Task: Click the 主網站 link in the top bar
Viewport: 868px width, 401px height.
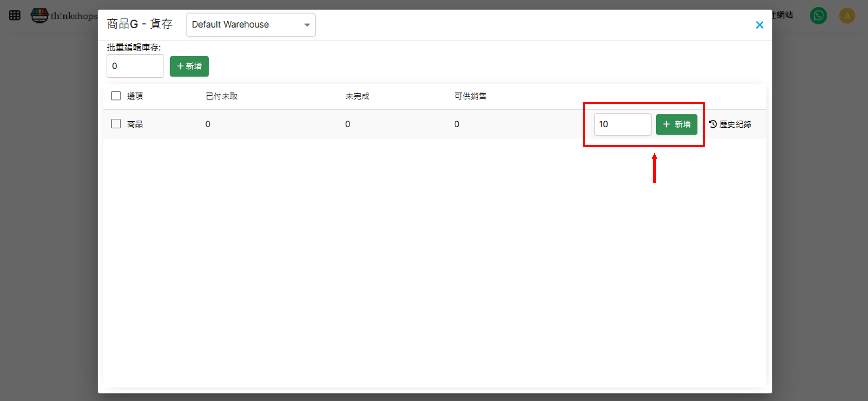Action: [783, 15]
